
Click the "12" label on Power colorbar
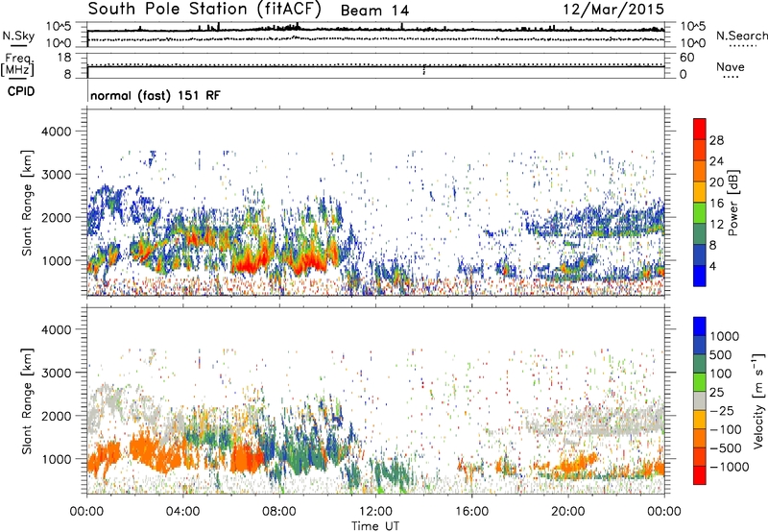(x=716, y=225)
